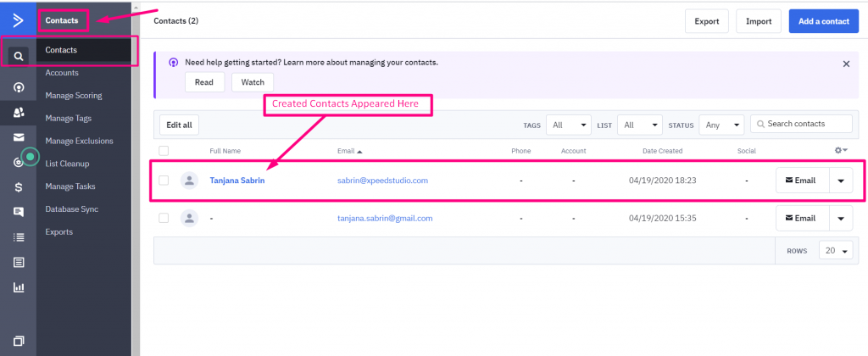Open the Rows per page dropdown
This screenshot has width=868, height=356.
coord(837,251)
